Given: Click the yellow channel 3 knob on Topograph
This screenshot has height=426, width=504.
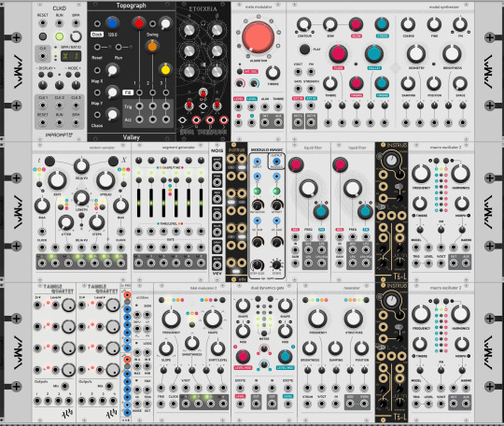Looking at the screenshot, I should pyautogui.click(x=165, y=69).
